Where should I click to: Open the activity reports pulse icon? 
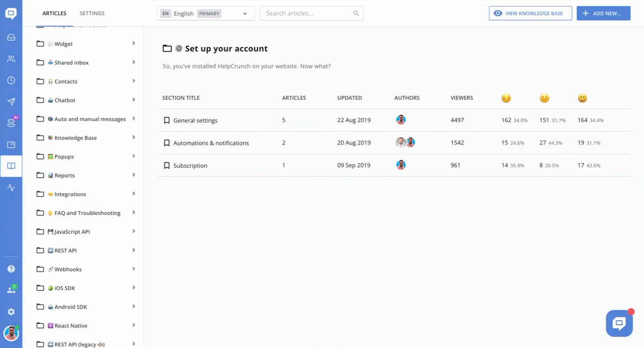pos(11,188)
